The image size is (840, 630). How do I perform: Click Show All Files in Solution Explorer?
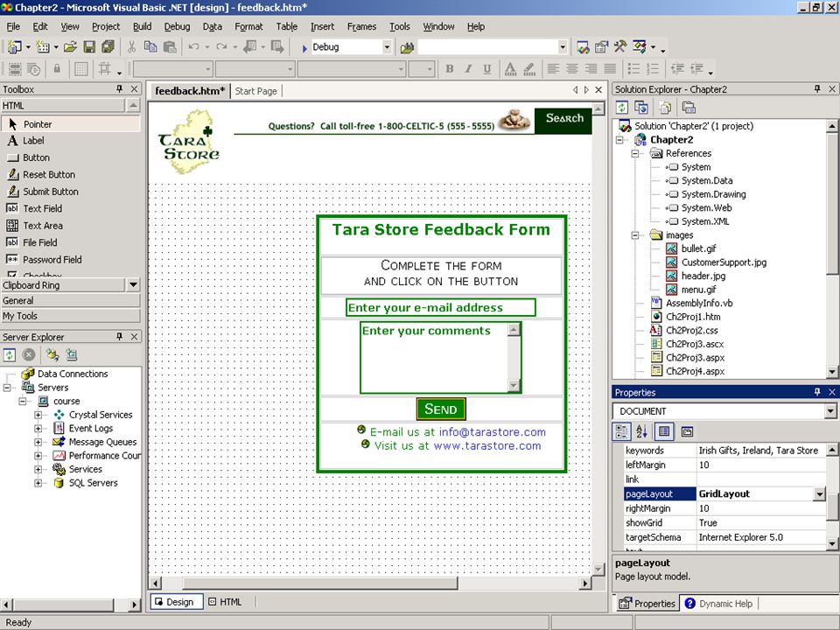tap(665, 107)
